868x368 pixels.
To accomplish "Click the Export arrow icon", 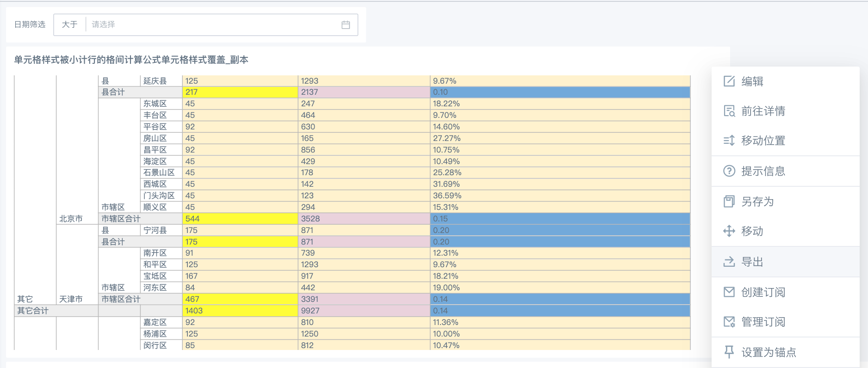I will (x=729, y=262).
